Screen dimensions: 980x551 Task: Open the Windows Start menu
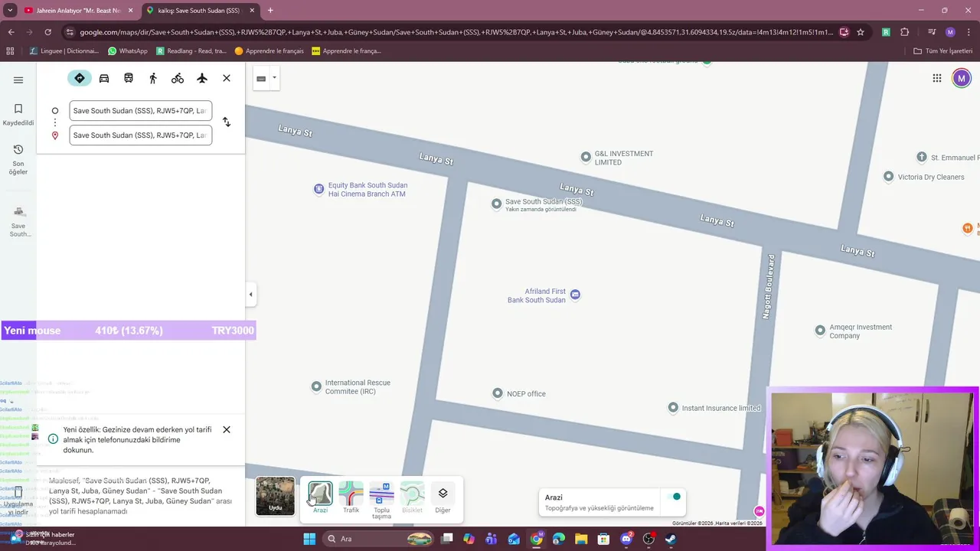pos(309,539)
